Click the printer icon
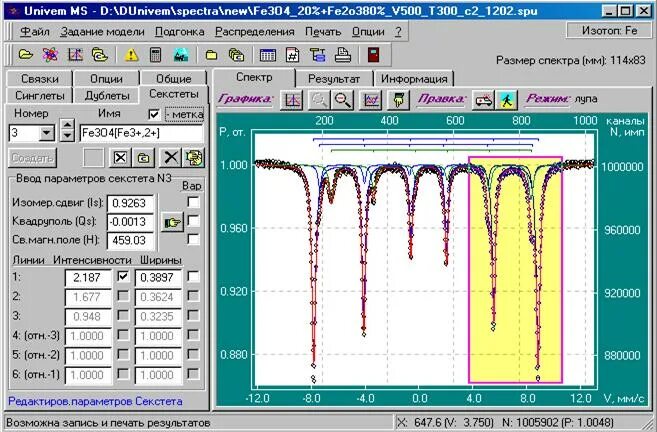The image size is (657, 432). click(343, 54)
